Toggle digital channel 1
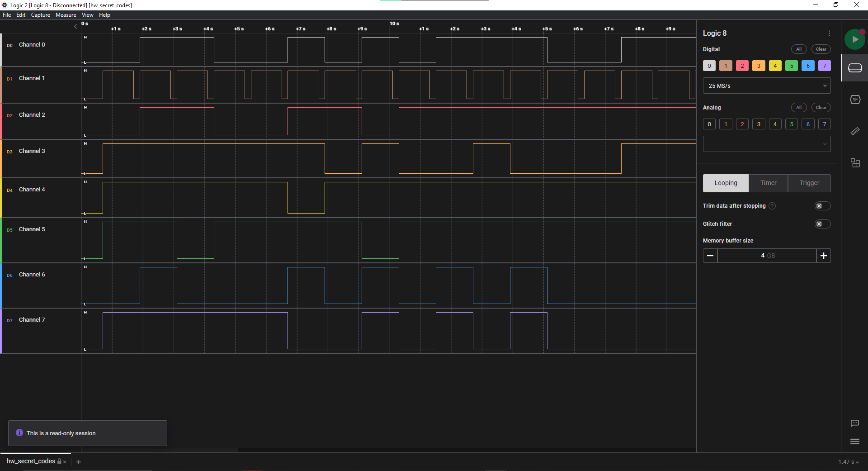Viewport: 868px width, 471px height. [x=726, y=66]
